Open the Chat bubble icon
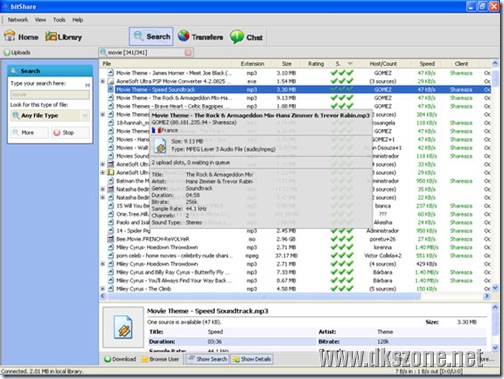504x379 pixels. pyautogui.click(x=237, y=37)
